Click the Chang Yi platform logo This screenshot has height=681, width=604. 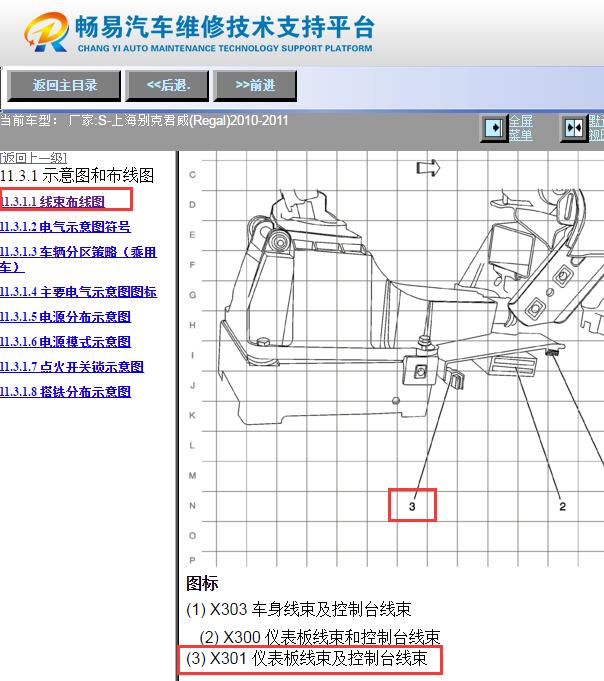pyautogui.click(x=46, y=32)
